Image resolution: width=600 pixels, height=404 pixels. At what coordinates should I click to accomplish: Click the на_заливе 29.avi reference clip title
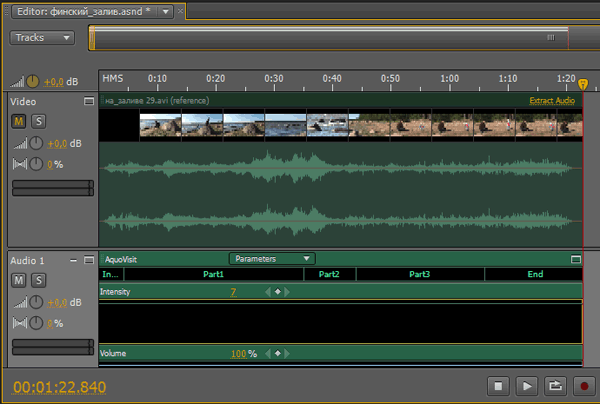[157, 101]
